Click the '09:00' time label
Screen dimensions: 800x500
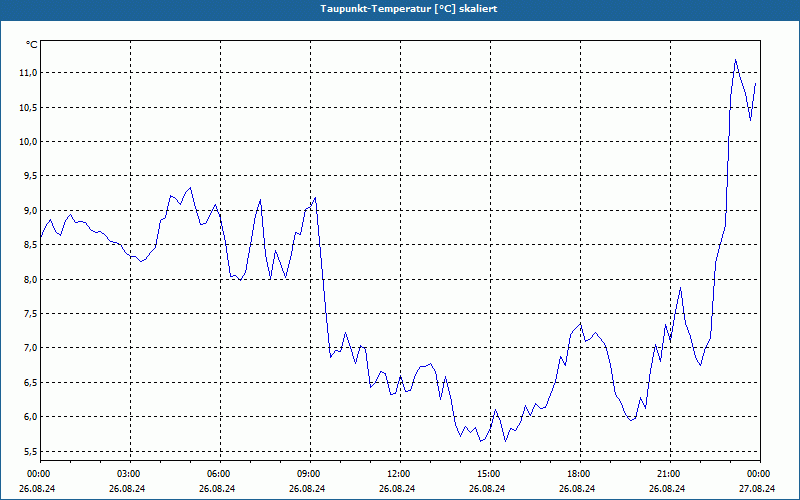point(308,474)
